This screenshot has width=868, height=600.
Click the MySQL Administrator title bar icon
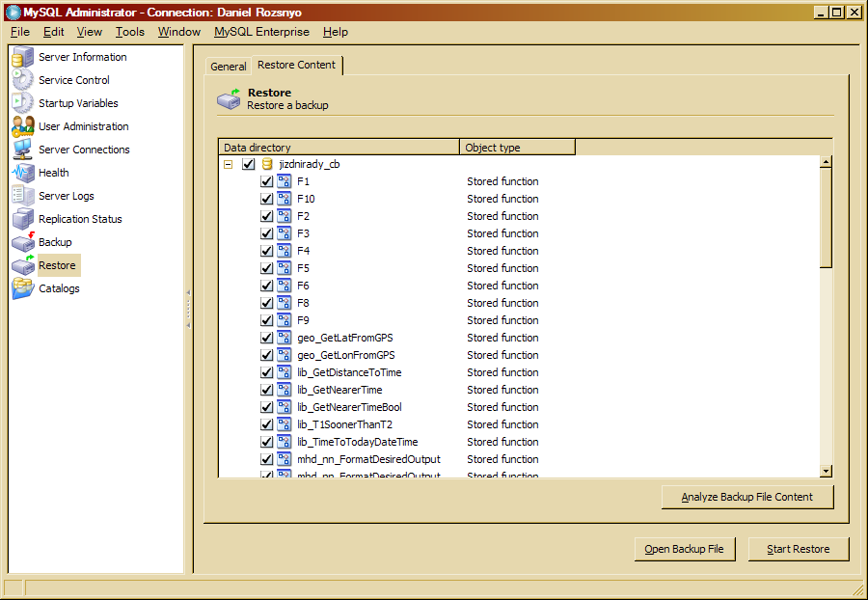tap(13, 13)
